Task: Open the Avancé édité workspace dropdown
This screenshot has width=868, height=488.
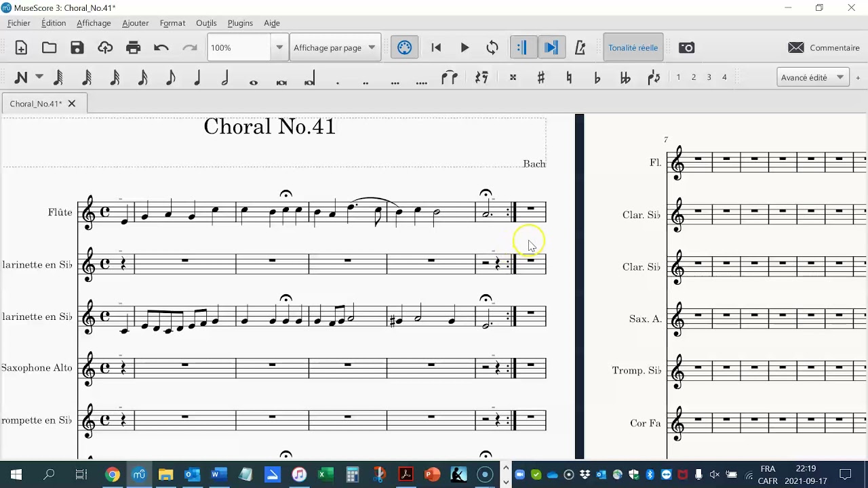Action: tap(812, 77)
